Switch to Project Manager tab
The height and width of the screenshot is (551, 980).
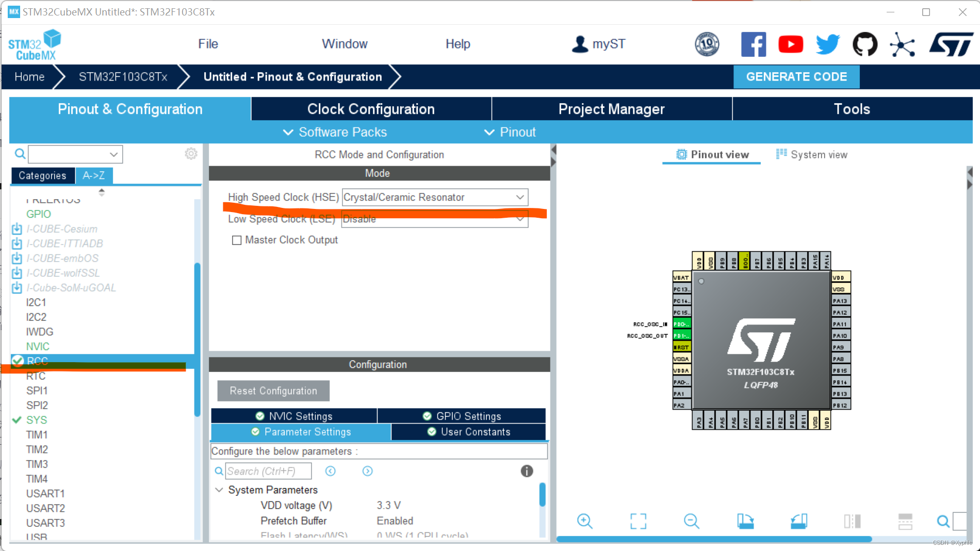point(612,109)
